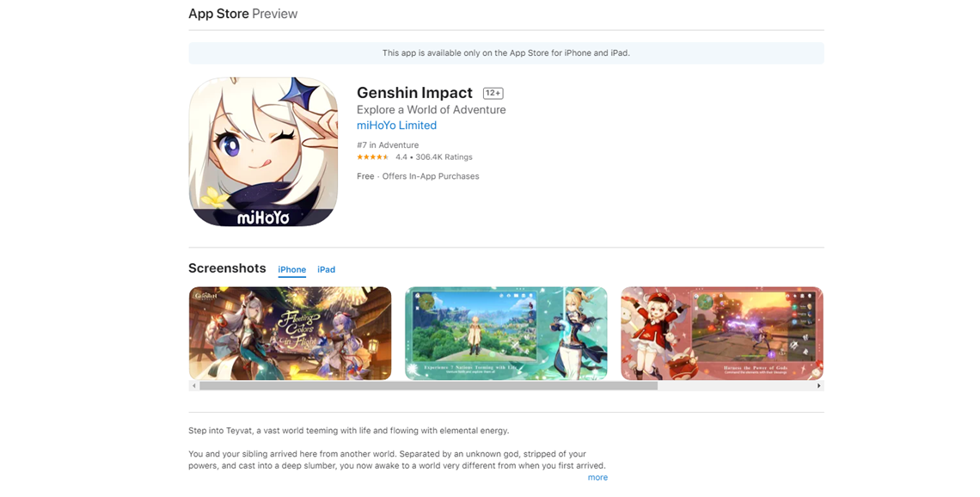
Task: Click the 12+ age rating badge
Action: (x=493, y=93)
